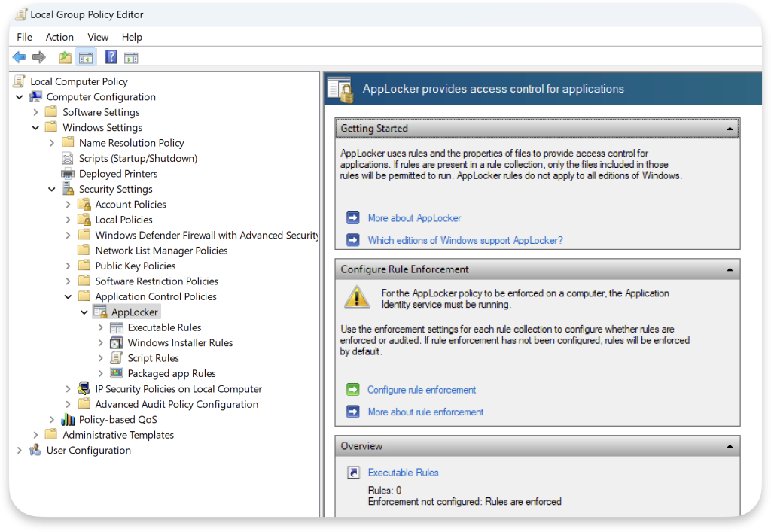Viewport: 771px width, 532px height.
Task: Open the View menu
Action: point(98,37)
